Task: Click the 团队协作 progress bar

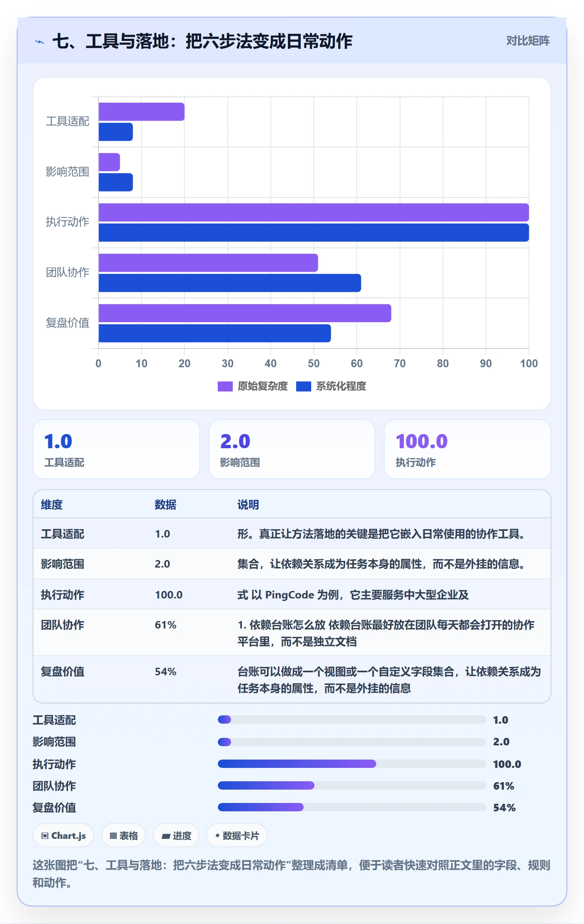Action: coord(352,785)
